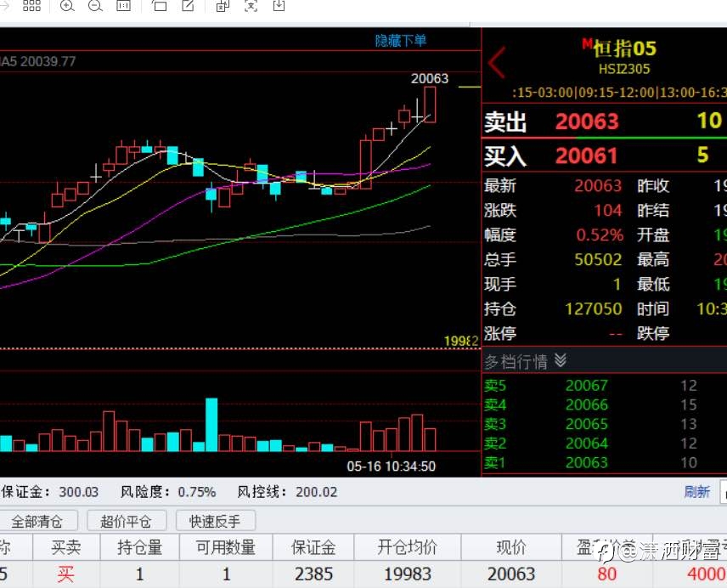
Task: Click the 开仓均价 column header
Action: tap(407, 547)
